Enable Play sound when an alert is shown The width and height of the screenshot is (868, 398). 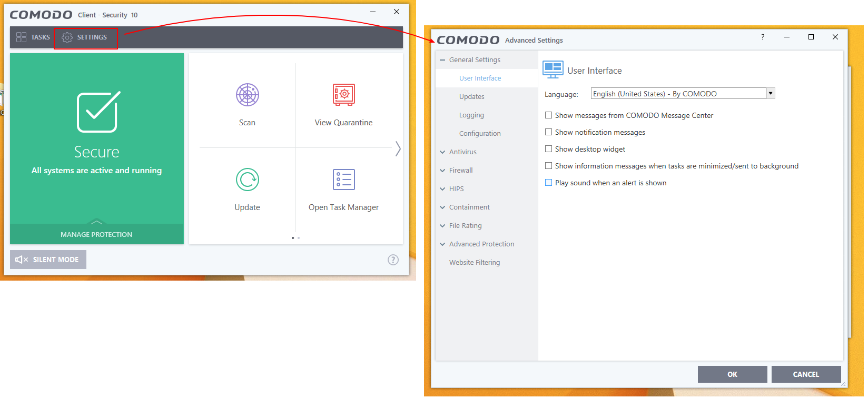coord(548,183)
